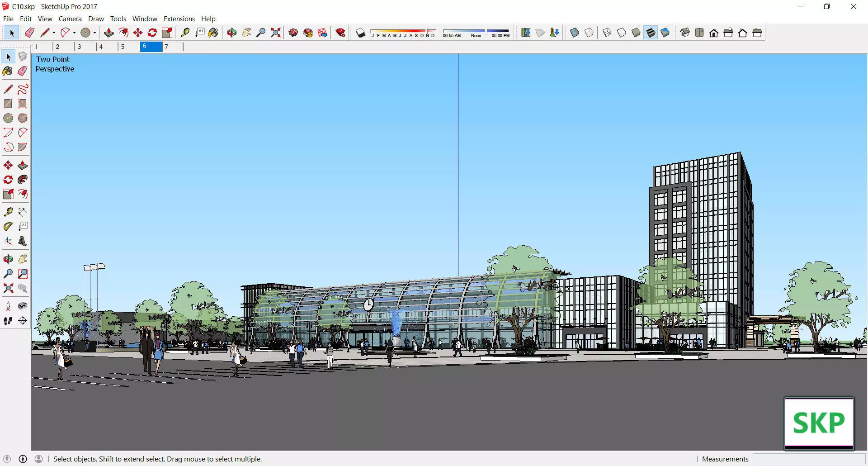This screenshot has width=868, height=466.
Task: Select the Freehand tool in side toolbar
Action: pos(23,89)
